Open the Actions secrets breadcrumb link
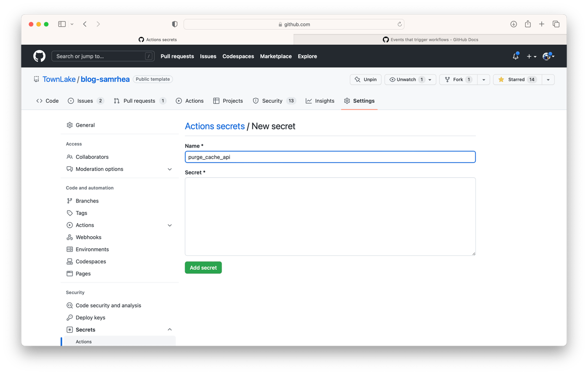Viewport: 588px width, 374px height. pos(215,126)
